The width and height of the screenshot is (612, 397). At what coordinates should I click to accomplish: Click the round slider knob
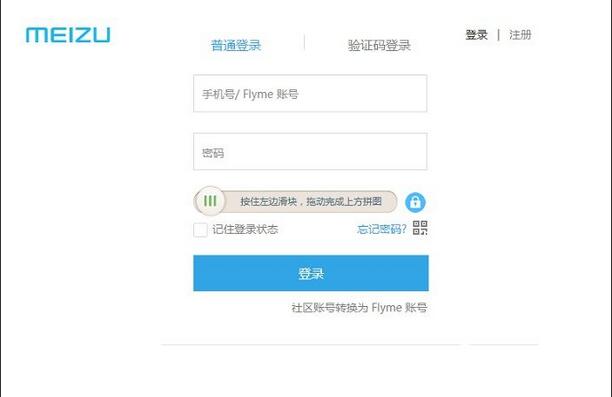pyautogui.click(x=210, y=201)
